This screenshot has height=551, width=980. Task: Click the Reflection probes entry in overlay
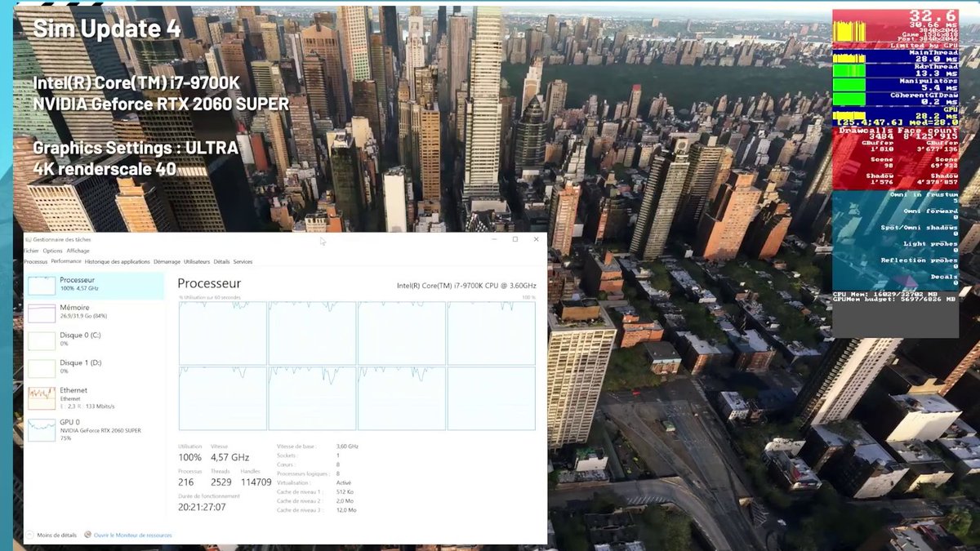click(x=920, y=260)
